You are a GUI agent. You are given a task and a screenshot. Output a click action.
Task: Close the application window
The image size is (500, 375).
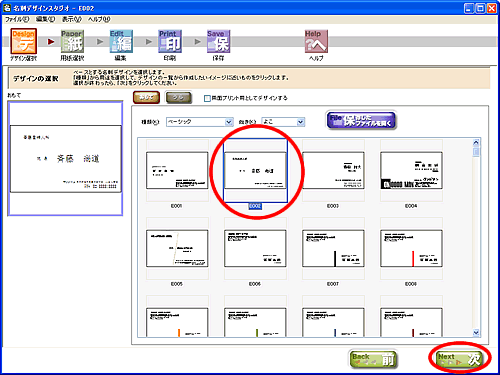pos(492,8)
